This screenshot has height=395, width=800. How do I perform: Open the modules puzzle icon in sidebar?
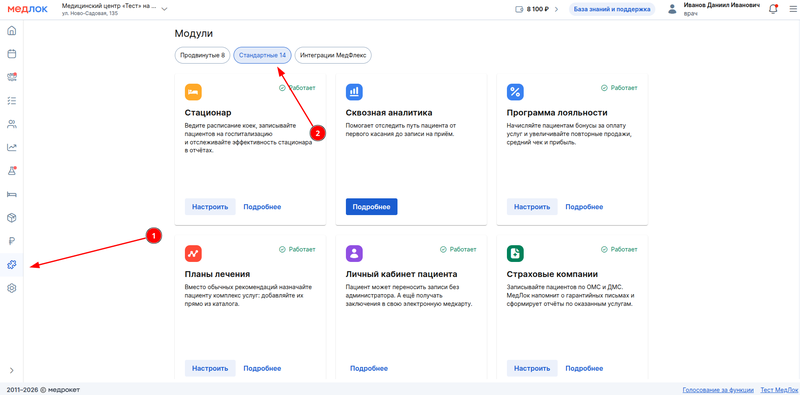[12, 265]
